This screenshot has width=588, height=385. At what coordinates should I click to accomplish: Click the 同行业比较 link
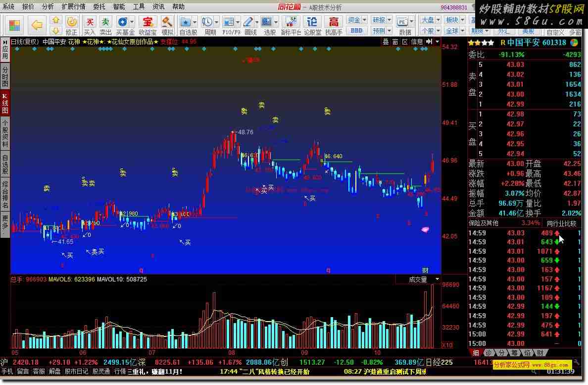[561, 223]
